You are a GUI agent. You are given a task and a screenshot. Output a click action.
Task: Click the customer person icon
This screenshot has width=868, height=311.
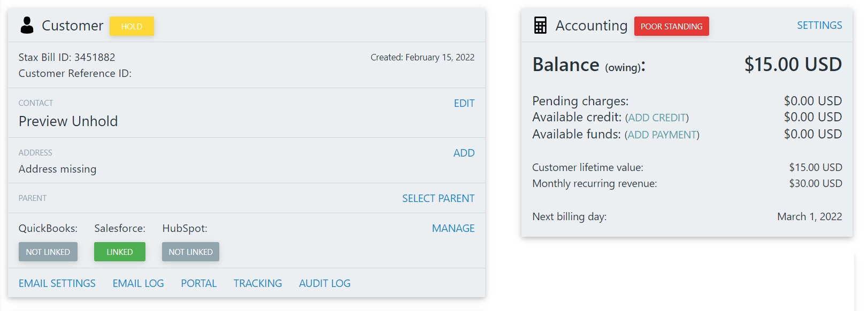[27, 25]
